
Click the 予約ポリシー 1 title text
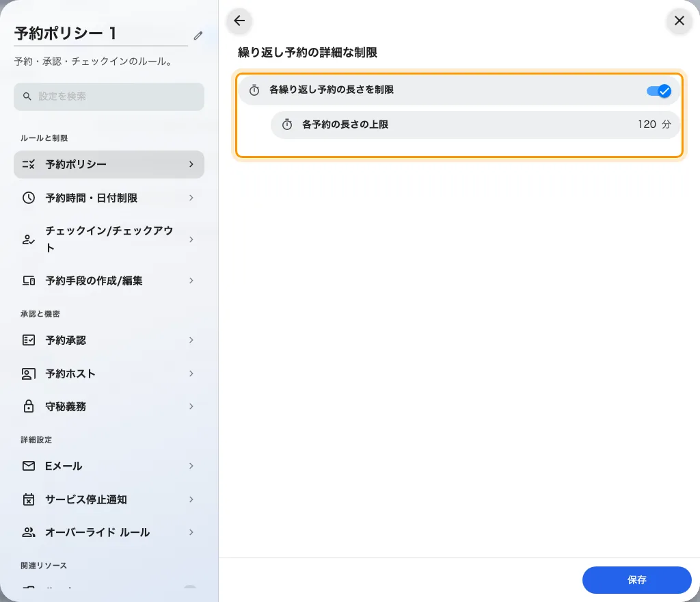pos(65,34)
